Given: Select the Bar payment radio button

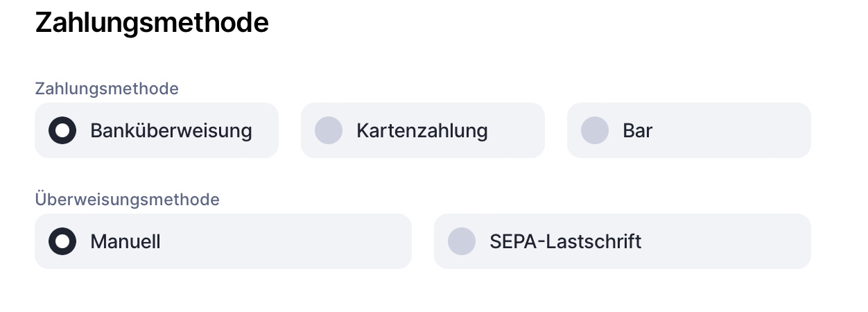Looking at the screenshot, I should pyautogui.click(x=595, y=130).
